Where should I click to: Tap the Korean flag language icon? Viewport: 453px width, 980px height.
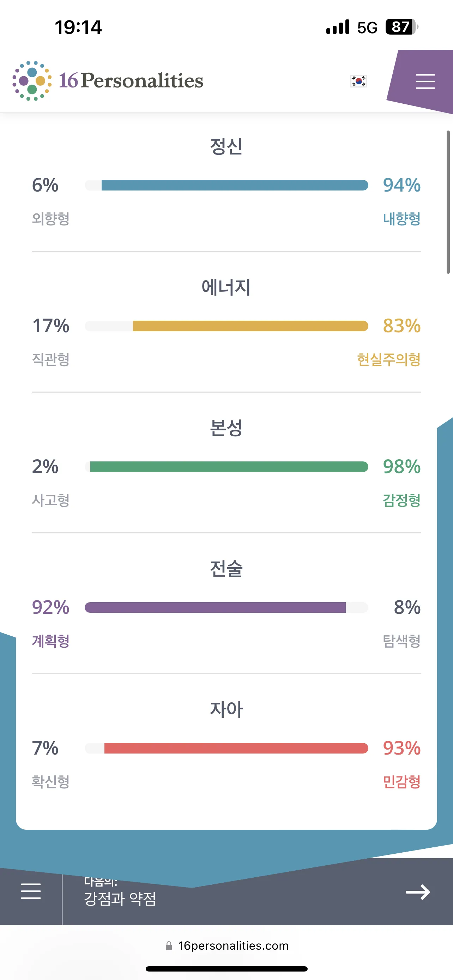358,81
